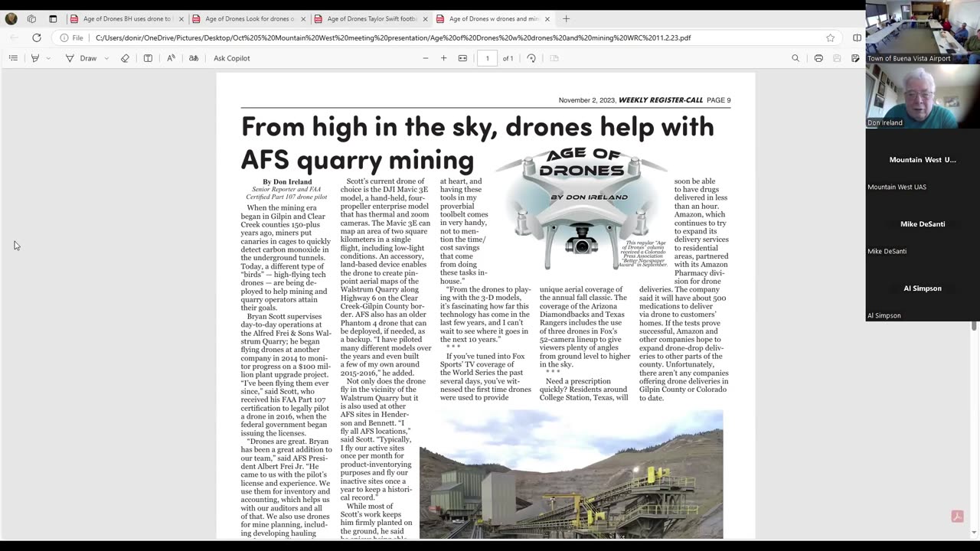Click the article headline text

click(477, 143)
